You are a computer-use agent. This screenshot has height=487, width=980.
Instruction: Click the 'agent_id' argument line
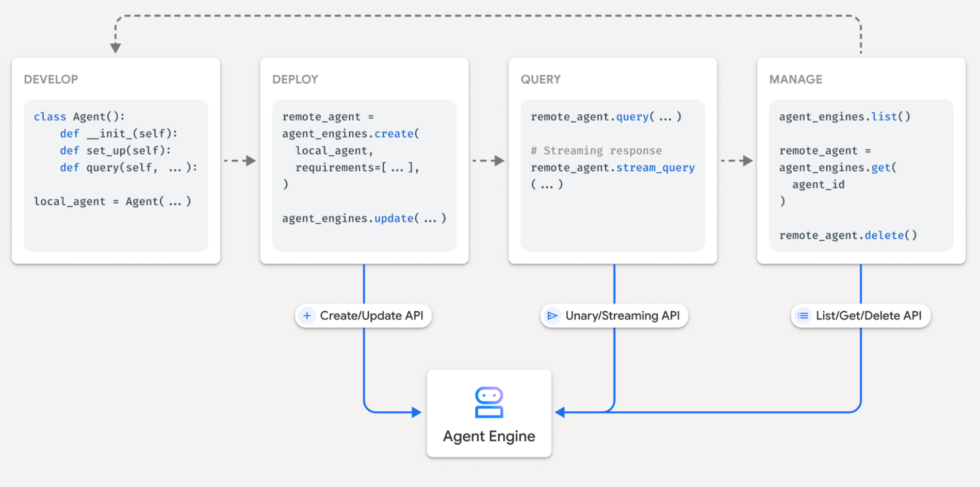(x=819, y=184)
